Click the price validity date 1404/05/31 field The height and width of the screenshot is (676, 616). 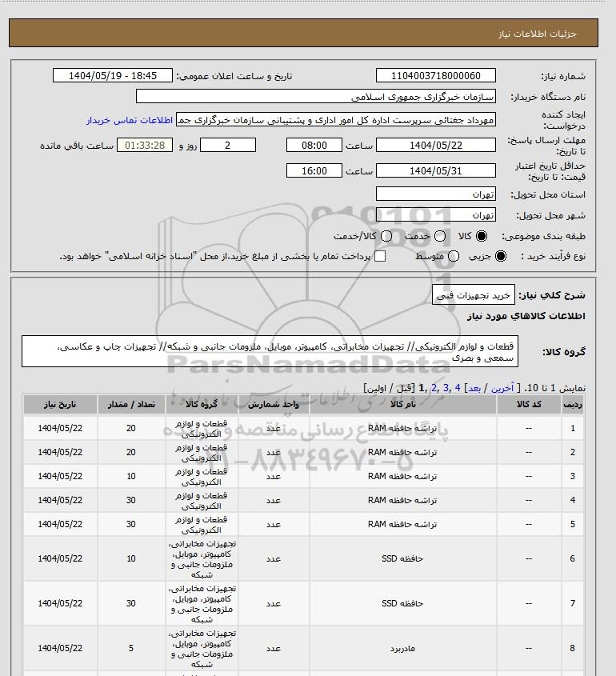point(436,170)
